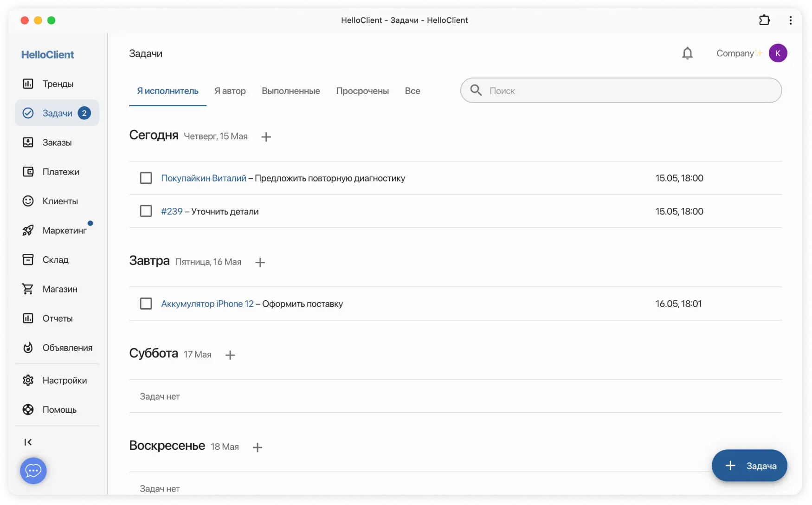
Task: Open the three-dot window menu
Action: click(x=790, y=20)
